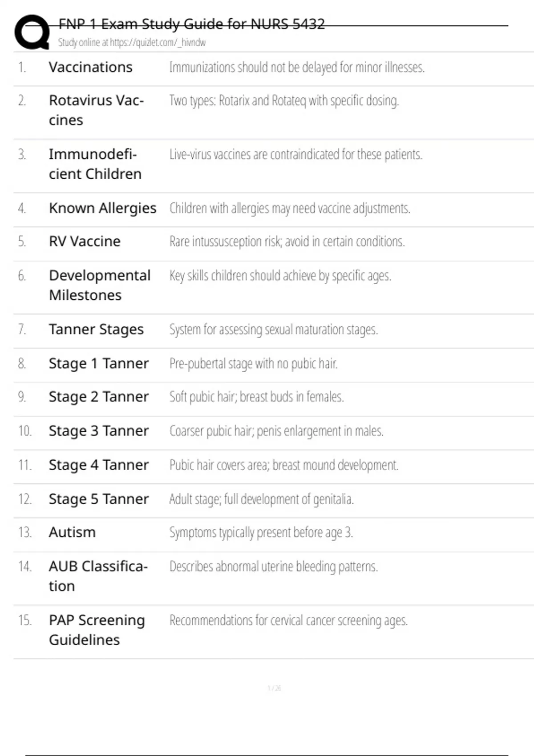This screenshot has height=756, width=534.
Task: Click the Stage 3 Tanner entry
Action: coord(99,431)
